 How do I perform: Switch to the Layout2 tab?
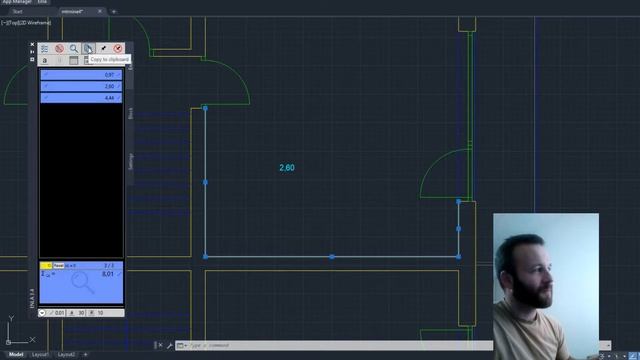(x=66, y=355)
